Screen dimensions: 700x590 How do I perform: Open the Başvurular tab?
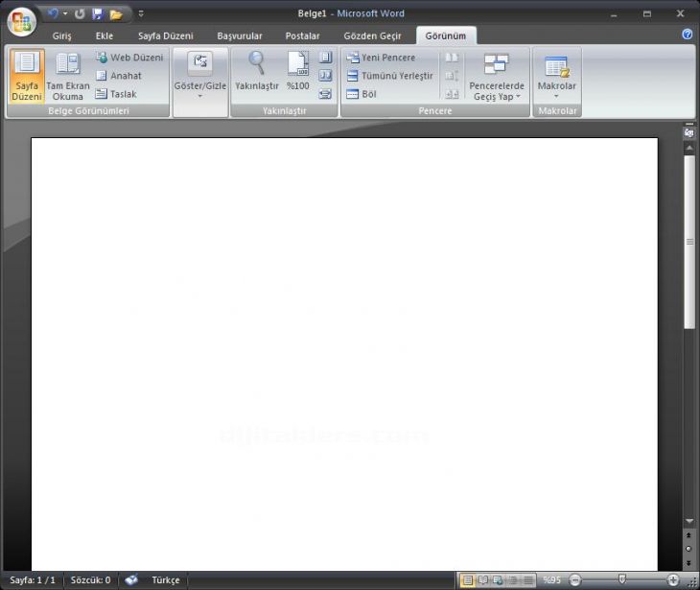pyautogui.click(x=240, y=35)
